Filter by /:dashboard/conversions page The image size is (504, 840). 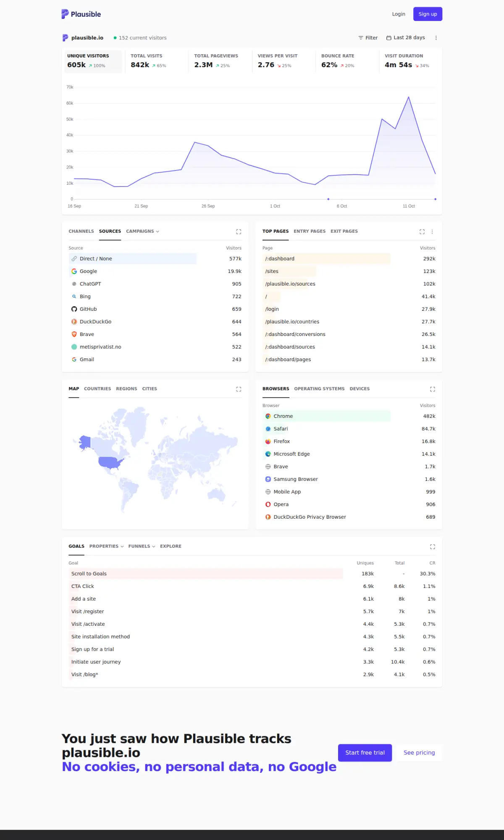pyautogui.click(x=349, y=334)
